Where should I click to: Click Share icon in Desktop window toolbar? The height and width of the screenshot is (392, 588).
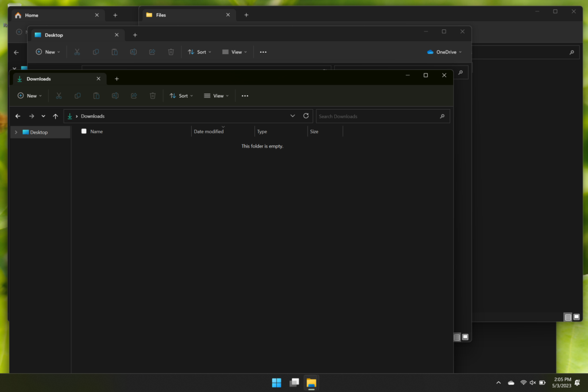[152, 52]
